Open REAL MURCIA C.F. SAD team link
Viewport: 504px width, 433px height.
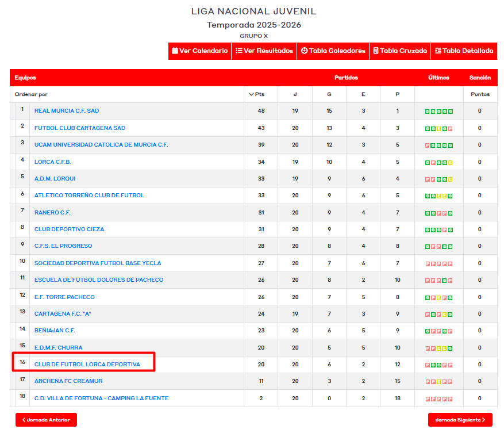pos(67,110)
